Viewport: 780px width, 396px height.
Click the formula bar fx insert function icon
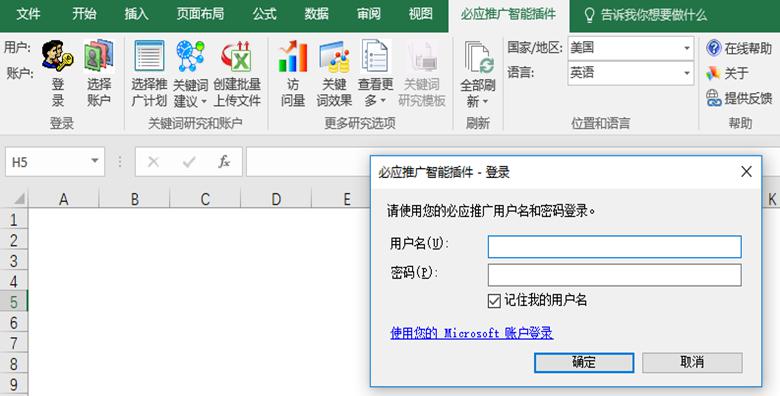(x=224, y=162)
